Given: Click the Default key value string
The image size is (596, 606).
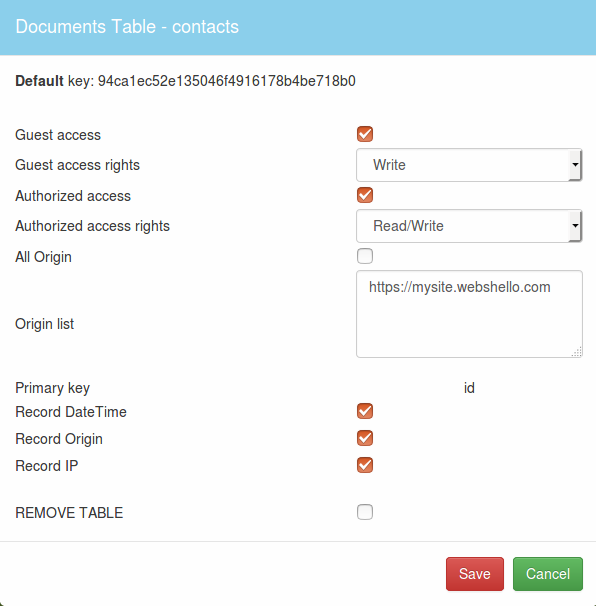Looking at the screenshot, I should [x=226, y=81].
